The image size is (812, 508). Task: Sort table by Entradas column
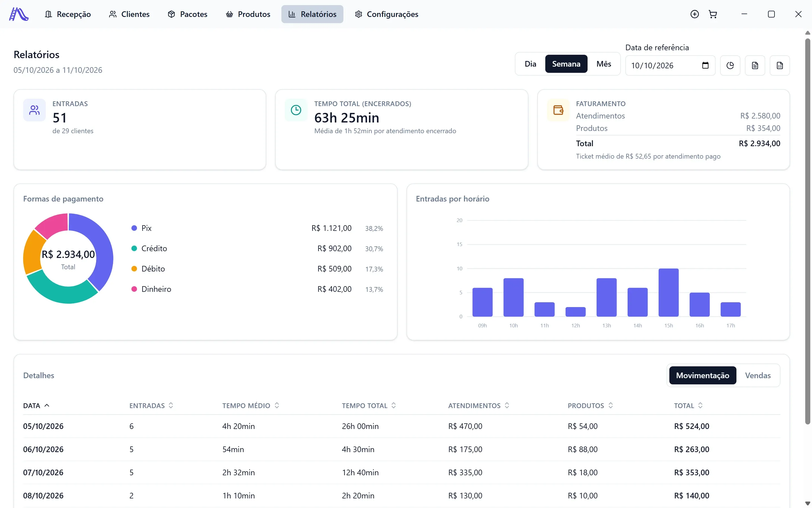151,406
